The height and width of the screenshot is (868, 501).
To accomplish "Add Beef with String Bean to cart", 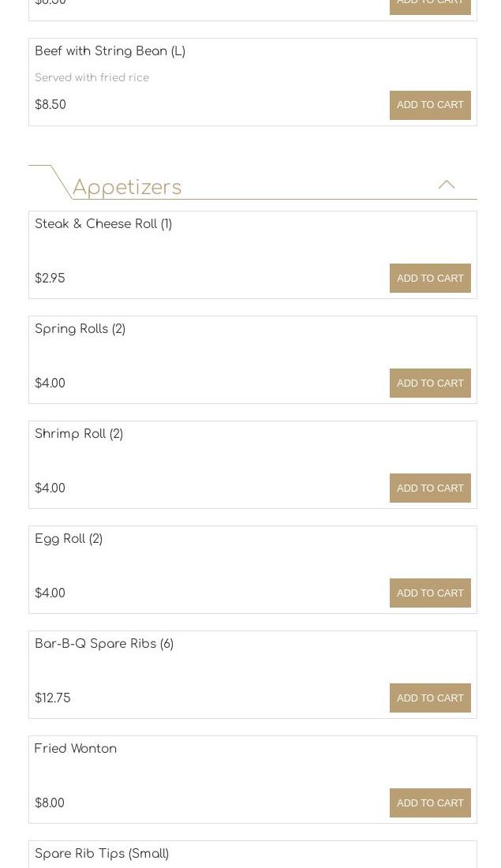I will coord(430,105).
